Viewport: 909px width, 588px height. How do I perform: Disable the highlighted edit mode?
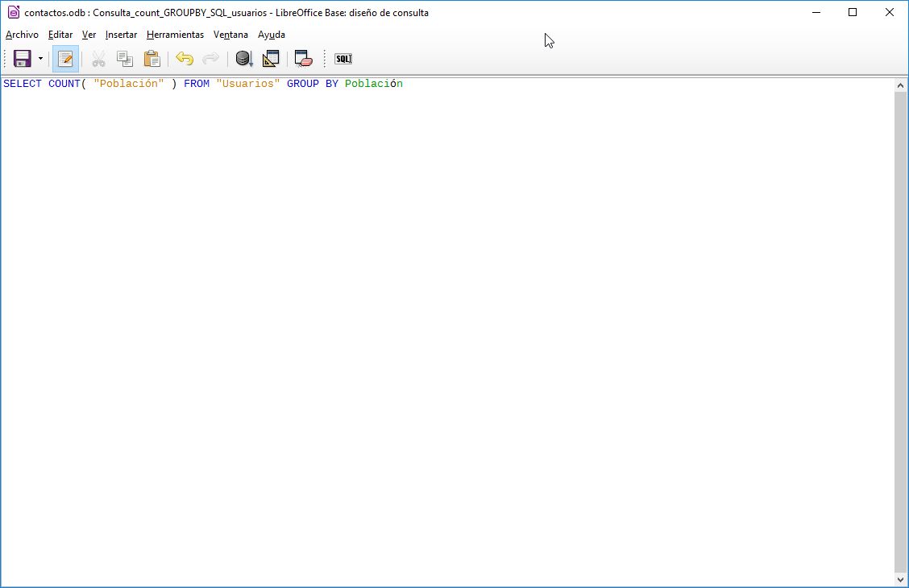click(64, 58)
